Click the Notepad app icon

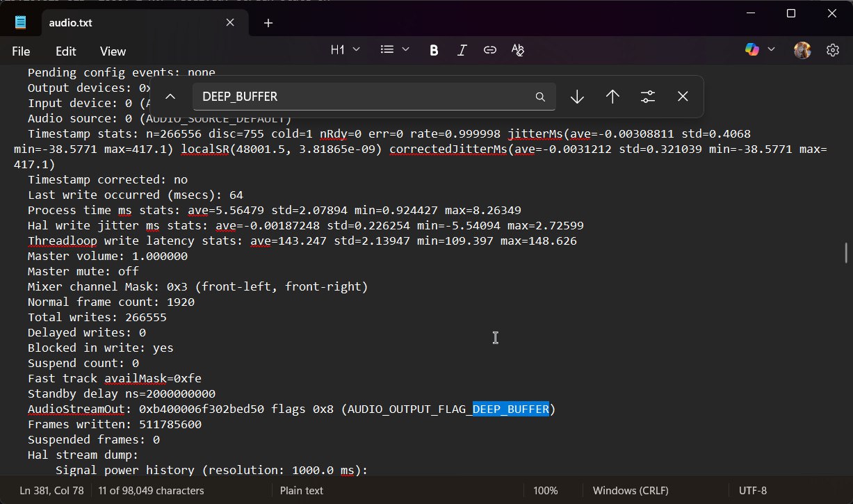pos(21,22)
